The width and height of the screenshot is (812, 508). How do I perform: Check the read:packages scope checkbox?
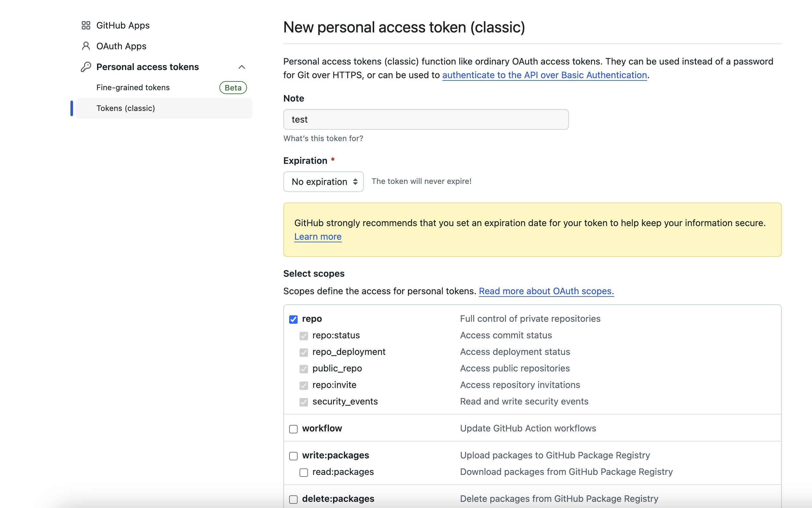[304, 472]
